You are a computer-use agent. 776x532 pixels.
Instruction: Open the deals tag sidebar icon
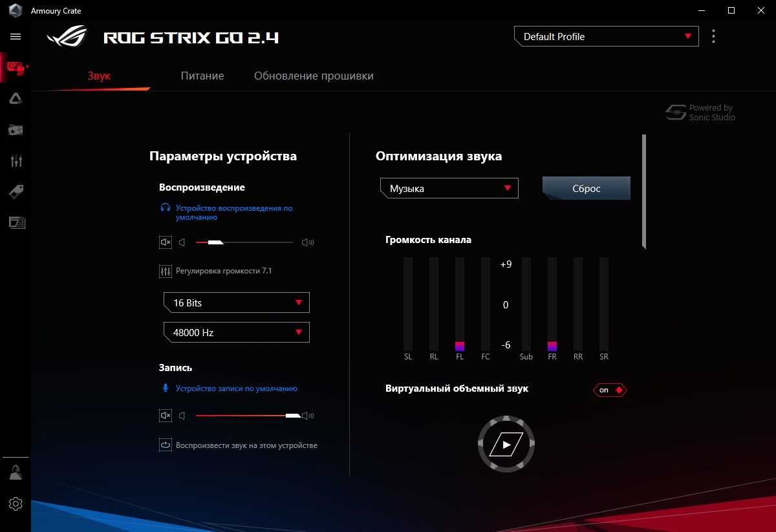(16, 191)
